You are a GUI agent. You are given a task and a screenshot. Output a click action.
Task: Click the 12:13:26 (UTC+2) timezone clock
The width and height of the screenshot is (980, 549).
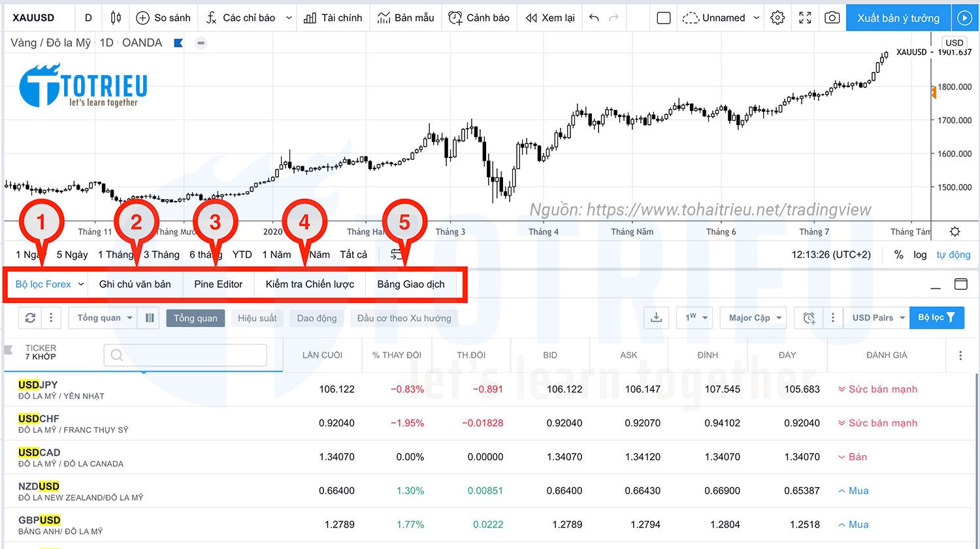pos(831,255)
